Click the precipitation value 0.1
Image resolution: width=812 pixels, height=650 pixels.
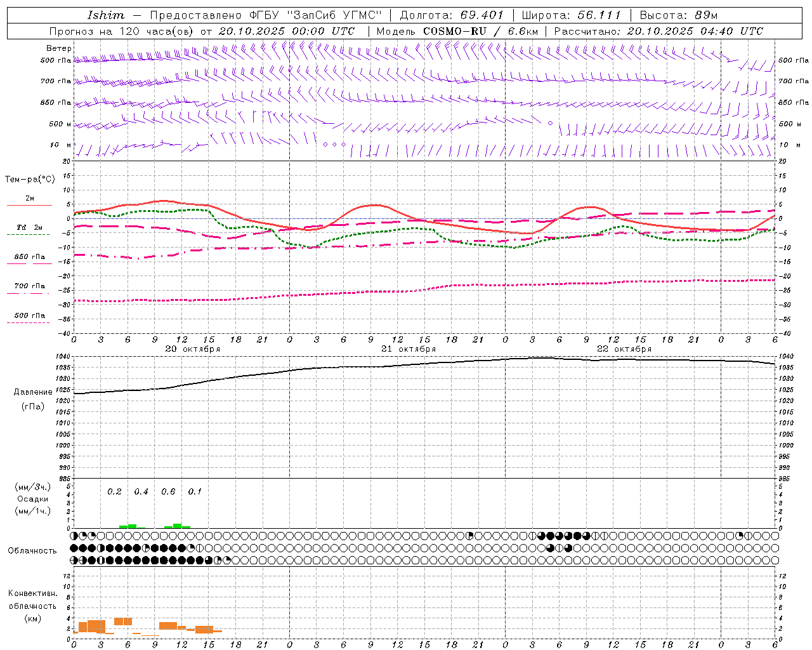click(195, 492)
